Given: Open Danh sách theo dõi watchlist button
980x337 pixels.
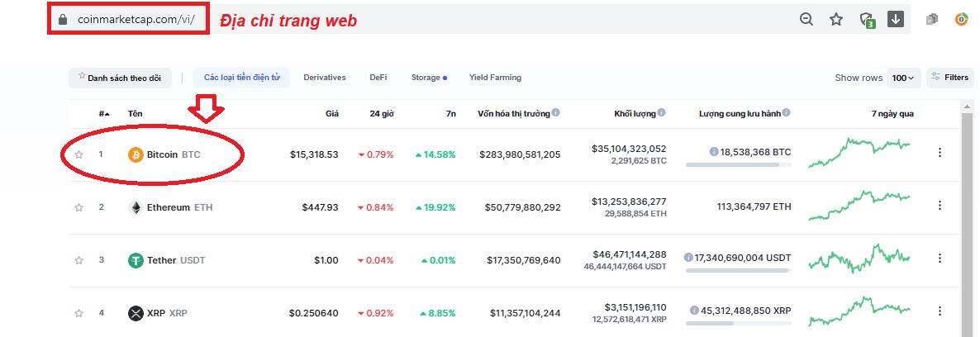Looking at the screenshot, I should tap(120, 78).
